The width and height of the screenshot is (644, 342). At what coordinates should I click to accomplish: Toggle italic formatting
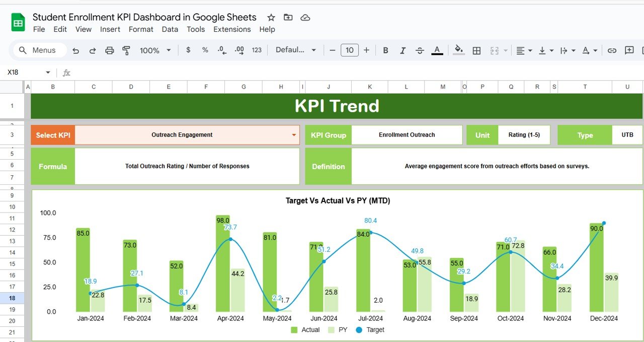403,50
